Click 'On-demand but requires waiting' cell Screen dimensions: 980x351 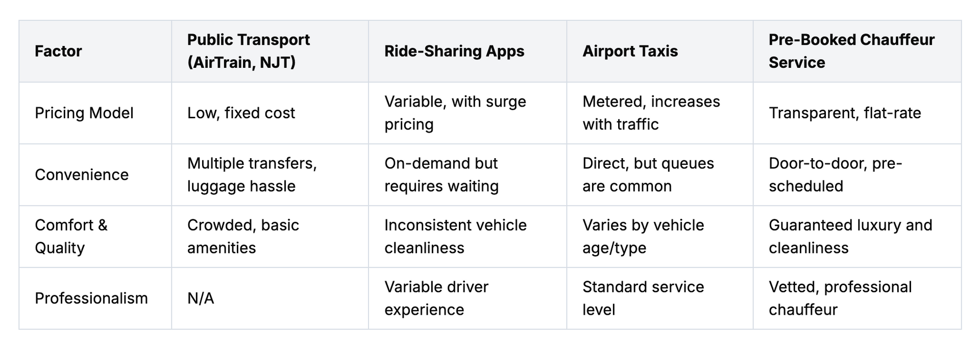(x=468, y=175)
